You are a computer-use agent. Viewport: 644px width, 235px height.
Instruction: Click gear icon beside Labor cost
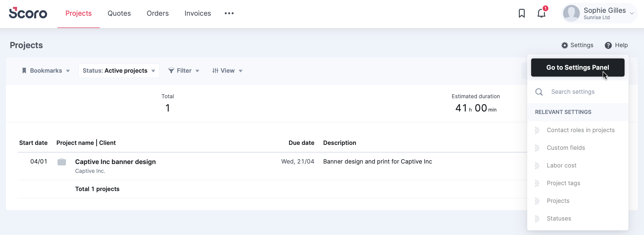click(x=537, y=166)
